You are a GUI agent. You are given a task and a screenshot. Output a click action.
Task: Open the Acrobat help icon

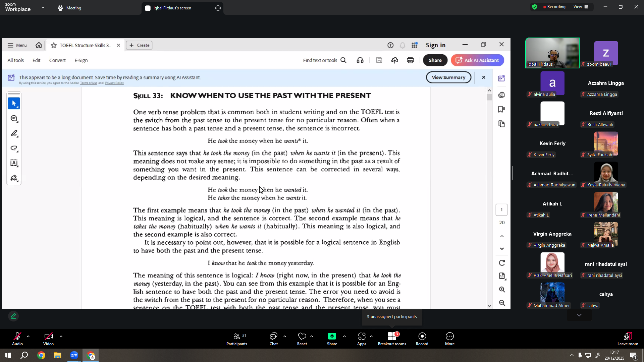pos(390,45)
